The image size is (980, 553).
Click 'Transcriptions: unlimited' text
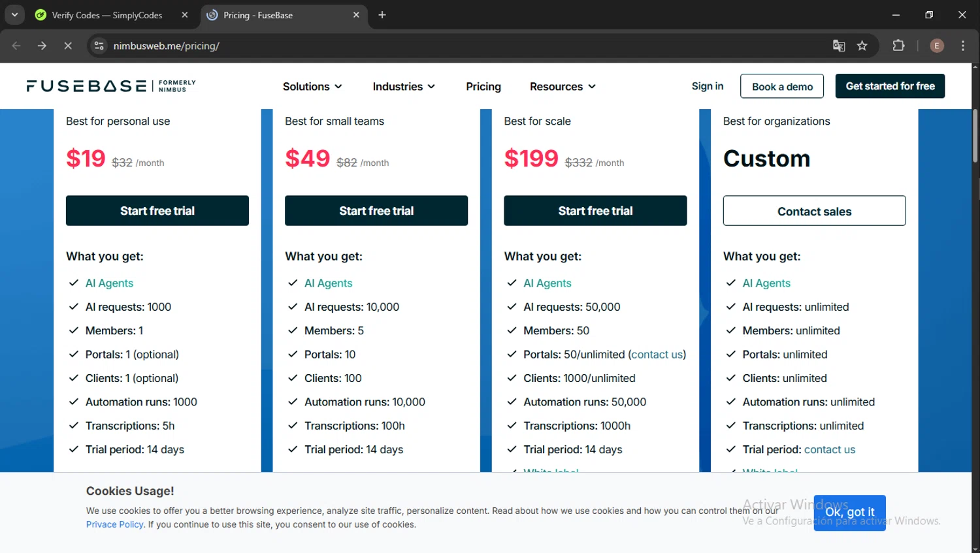(803, 426)
